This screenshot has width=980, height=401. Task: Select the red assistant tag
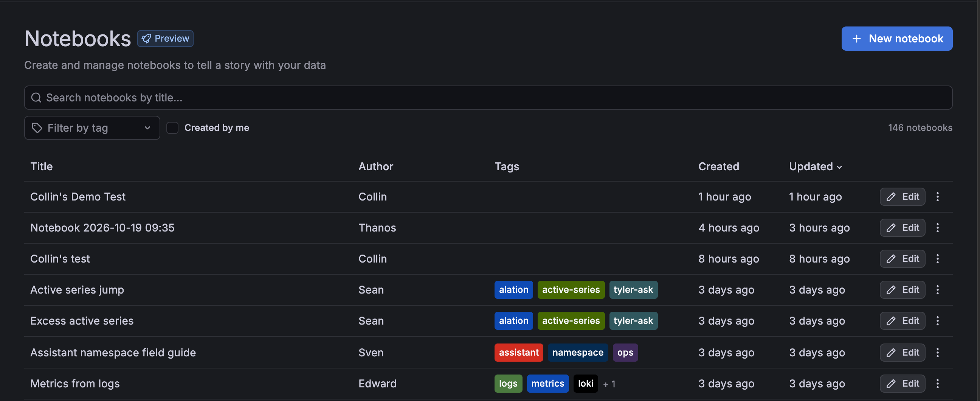point(518,353)
